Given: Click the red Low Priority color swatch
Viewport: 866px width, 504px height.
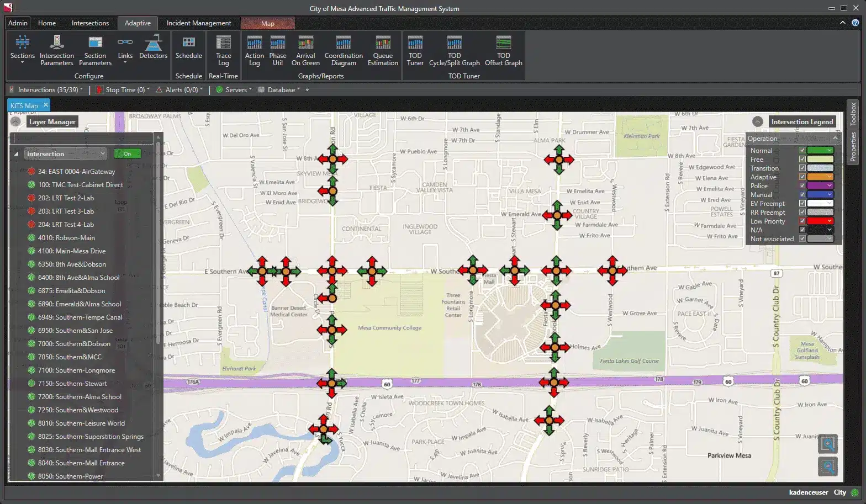Looking at the screenshot, I should pyautogui.click(x=820, y=221).
